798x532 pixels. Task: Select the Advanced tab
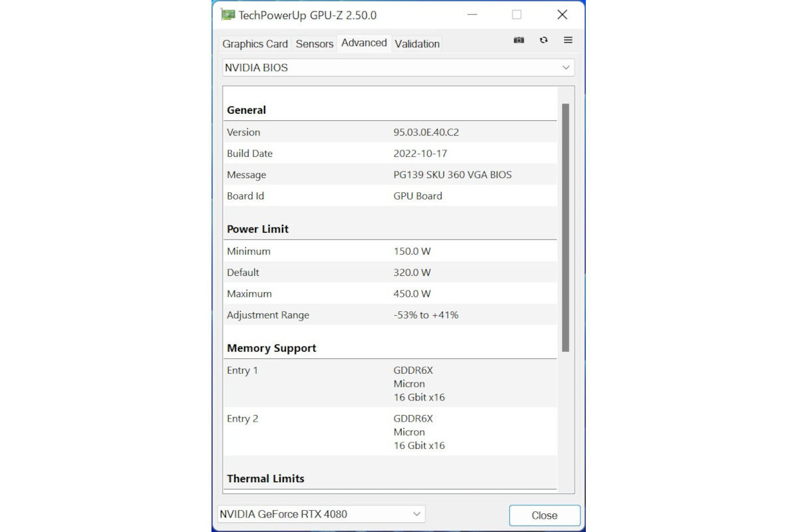click(364, 43)
